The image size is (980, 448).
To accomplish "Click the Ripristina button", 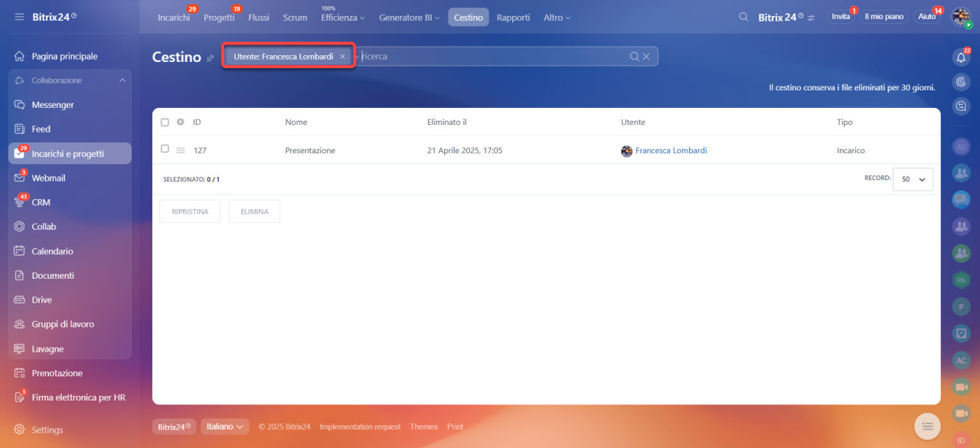I will [190, 211].
